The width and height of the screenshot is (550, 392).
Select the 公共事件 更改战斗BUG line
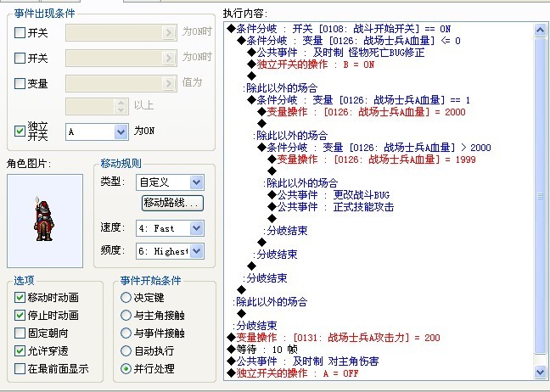pyautogui.click(x=328, y=195)
